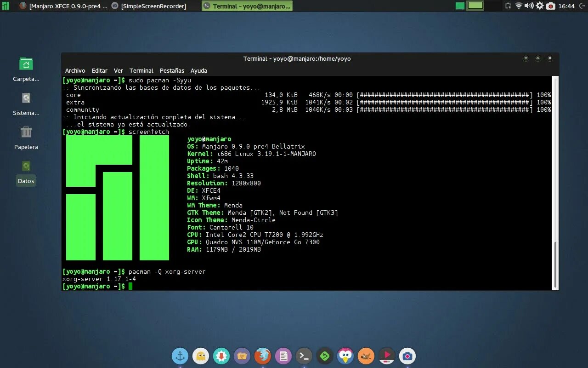588x368 pixels.
Task: Open GIMP from the dock
Action: [x=366, y=356]
